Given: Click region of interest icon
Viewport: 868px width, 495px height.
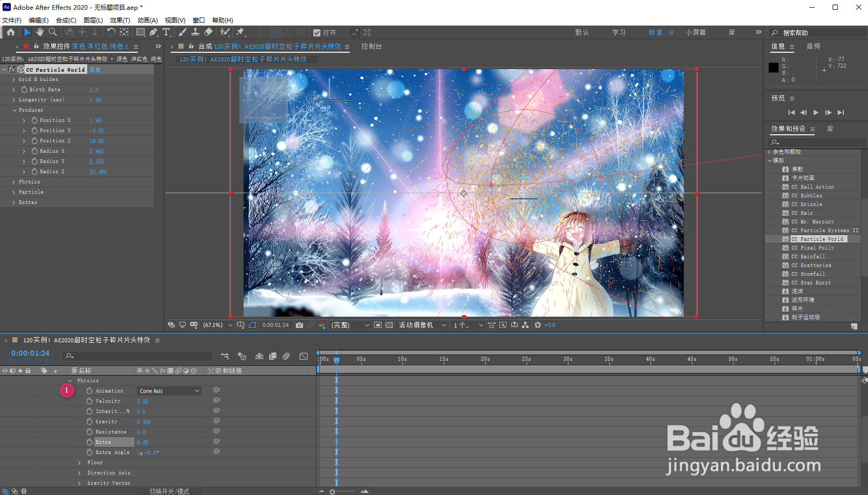Looking at the screenshot, I should tap(378, 325).
